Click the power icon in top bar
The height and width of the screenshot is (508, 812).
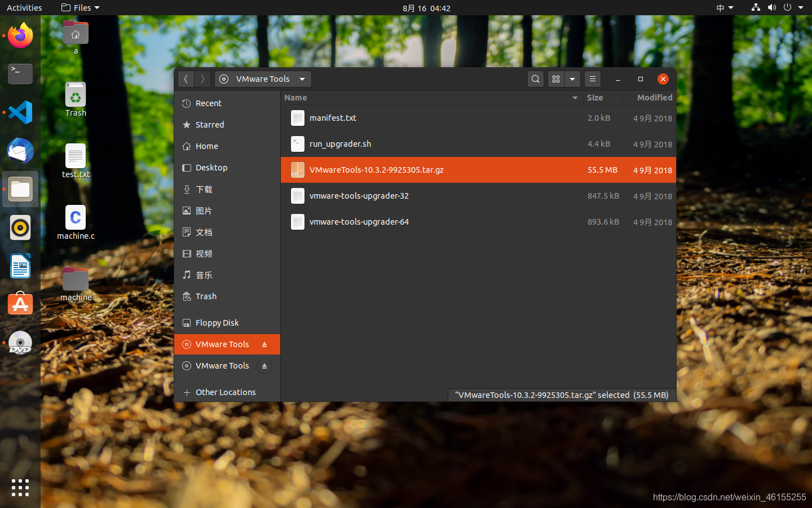pyautogui.click(x=787, y=8)
